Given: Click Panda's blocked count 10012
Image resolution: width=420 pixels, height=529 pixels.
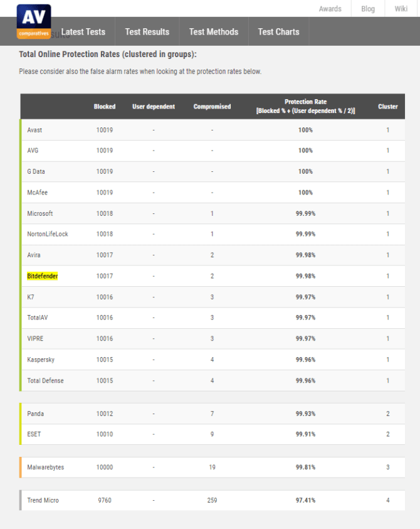Looking at the screenshot, I should point(105,414).
